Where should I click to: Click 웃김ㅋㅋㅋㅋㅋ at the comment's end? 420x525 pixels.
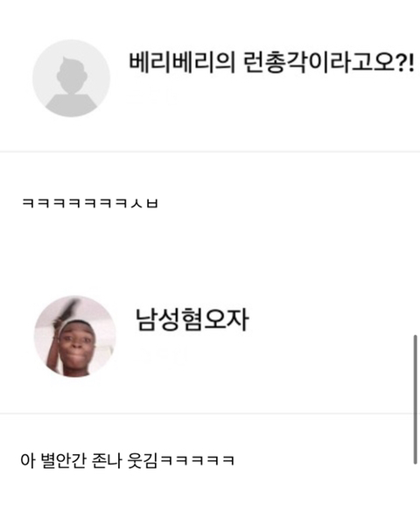pos(181,461)
